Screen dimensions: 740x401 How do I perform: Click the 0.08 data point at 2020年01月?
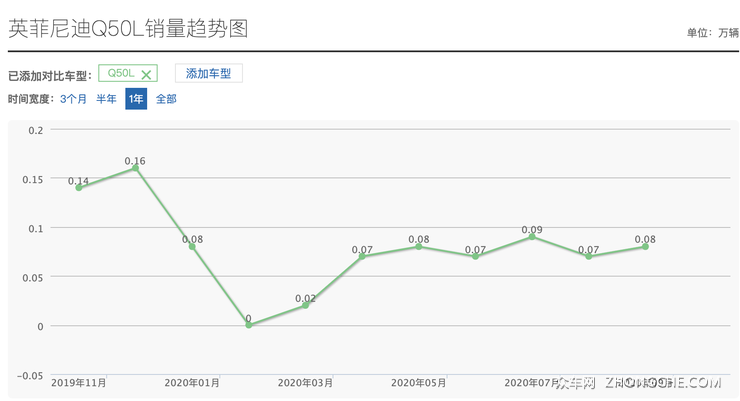pyautogui.click(x=192, y=247)
